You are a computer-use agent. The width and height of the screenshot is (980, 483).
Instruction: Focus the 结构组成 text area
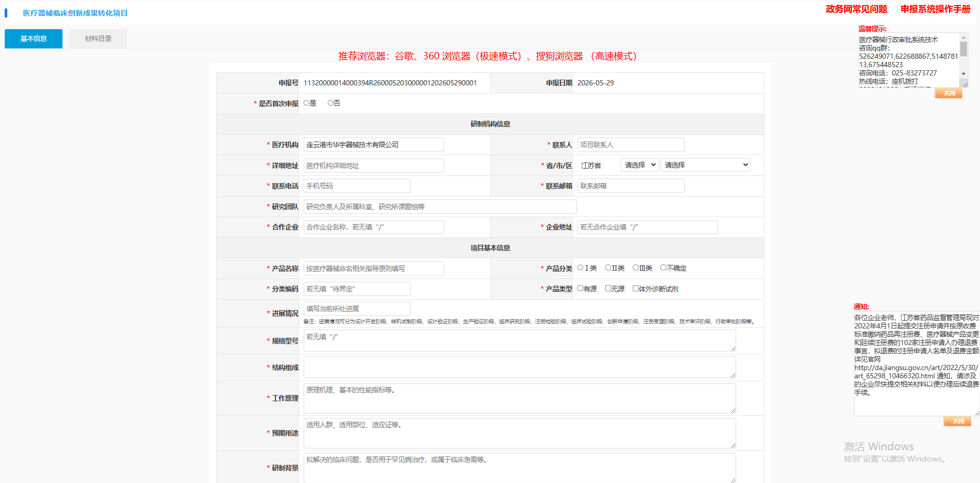point(520,367)
